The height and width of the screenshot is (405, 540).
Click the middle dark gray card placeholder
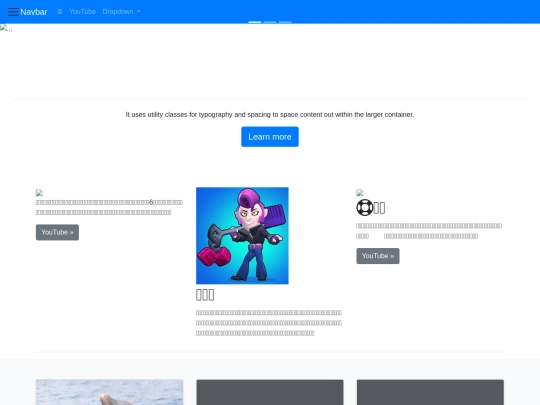click(x=270, y=392)
